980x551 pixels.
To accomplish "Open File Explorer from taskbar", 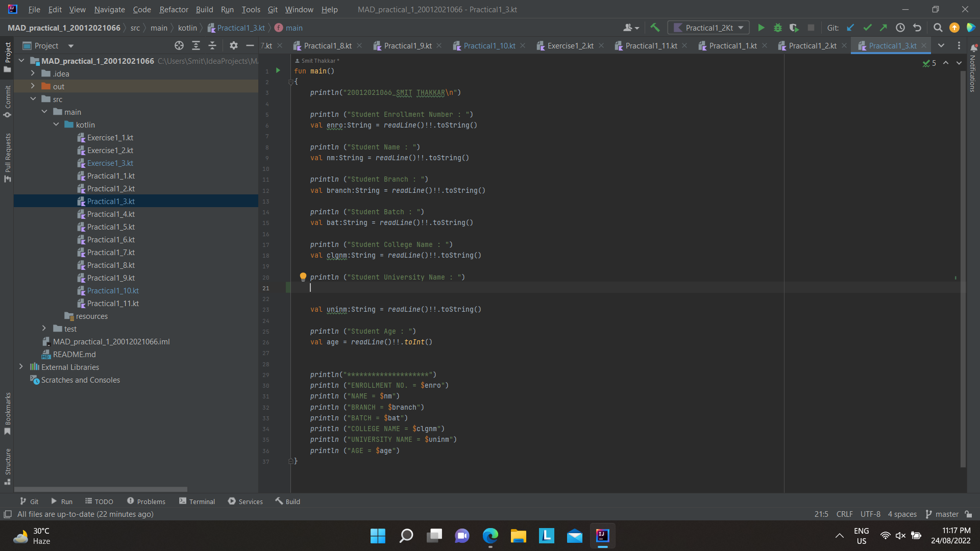I will 518,536.
